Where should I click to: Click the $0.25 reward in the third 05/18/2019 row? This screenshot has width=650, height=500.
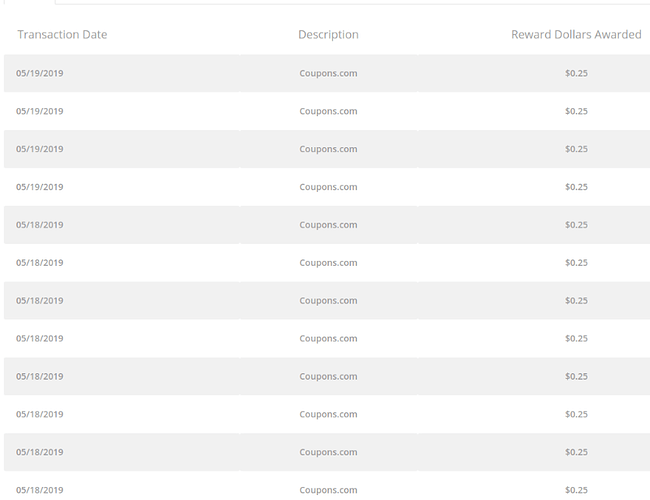coord(576,301)
